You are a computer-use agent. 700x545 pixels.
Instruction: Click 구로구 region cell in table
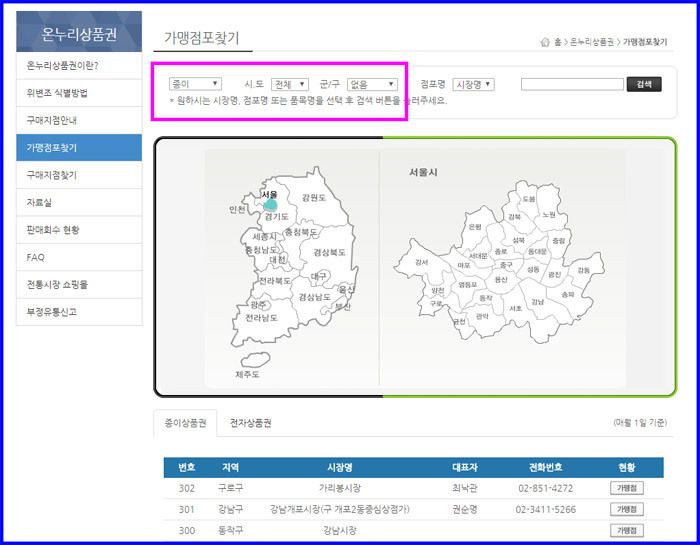pos(230,488)
